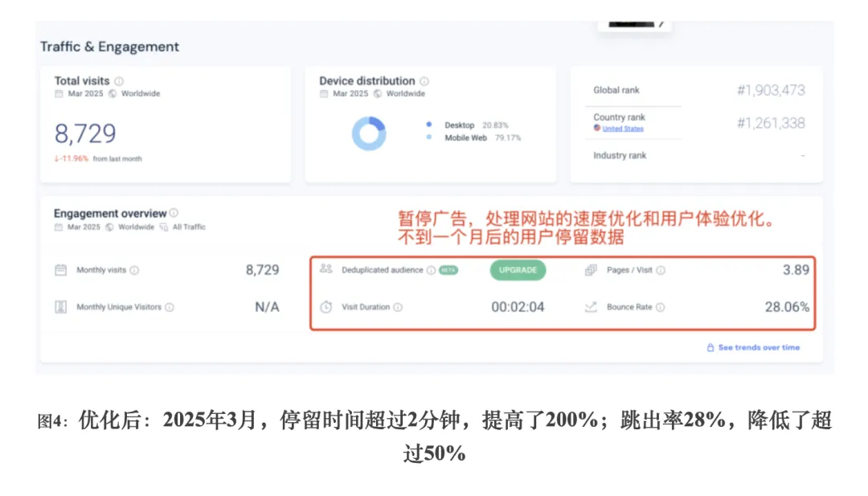Screen dimensions: 868x496
Task: Click the Pages / Visit info icon
Action: (661, 271)
